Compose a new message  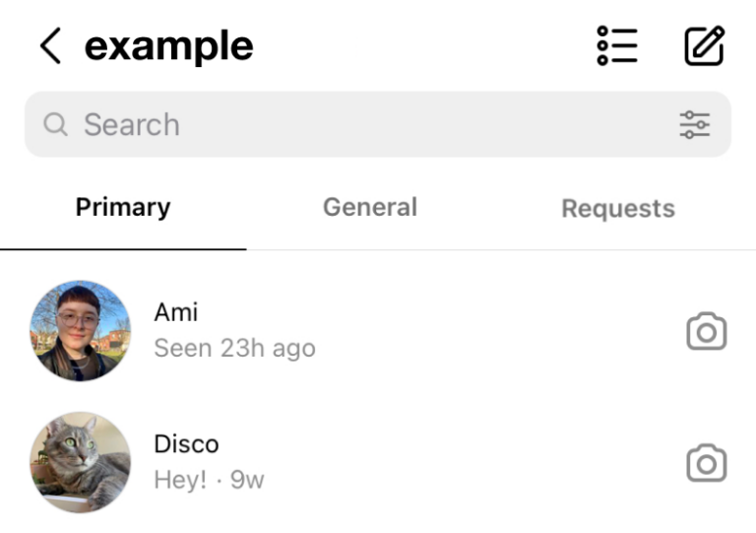pos(705,45)
